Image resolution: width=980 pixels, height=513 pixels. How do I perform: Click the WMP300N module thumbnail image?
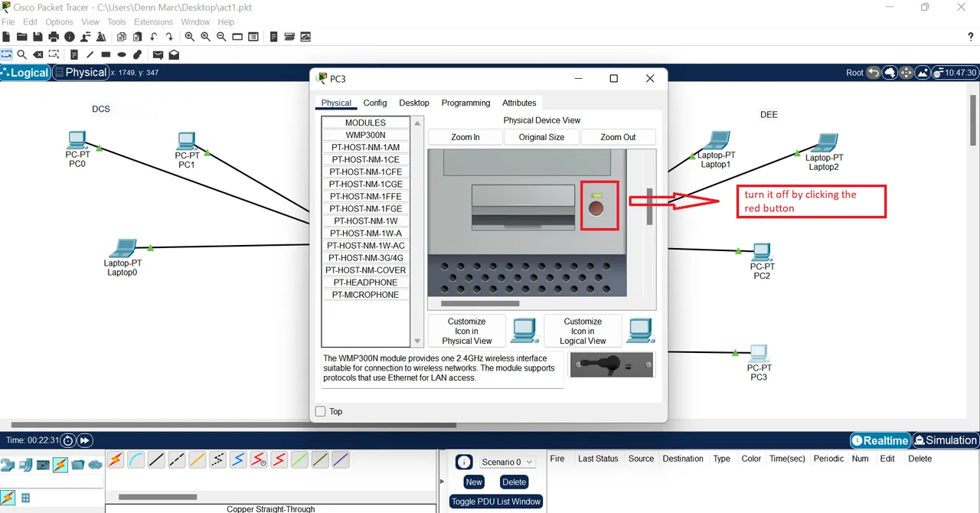tap(612, 364)
